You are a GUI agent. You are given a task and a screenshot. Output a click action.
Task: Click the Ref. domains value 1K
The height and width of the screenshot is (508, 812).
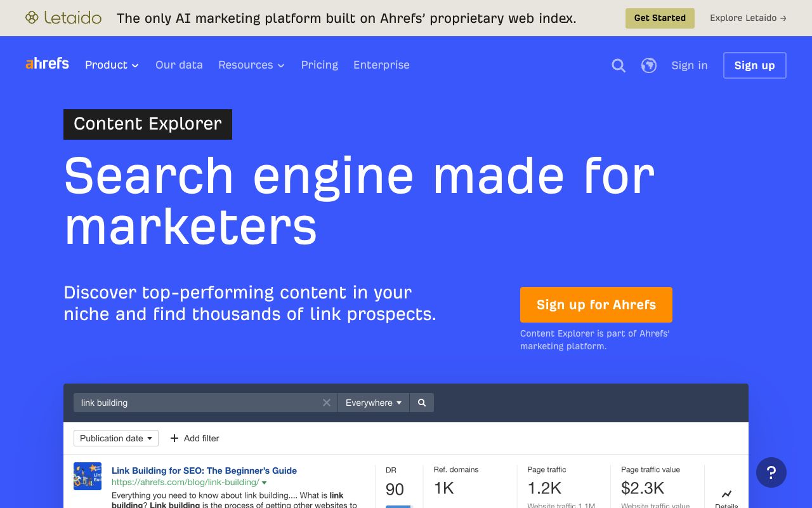(x=444, y=488)
